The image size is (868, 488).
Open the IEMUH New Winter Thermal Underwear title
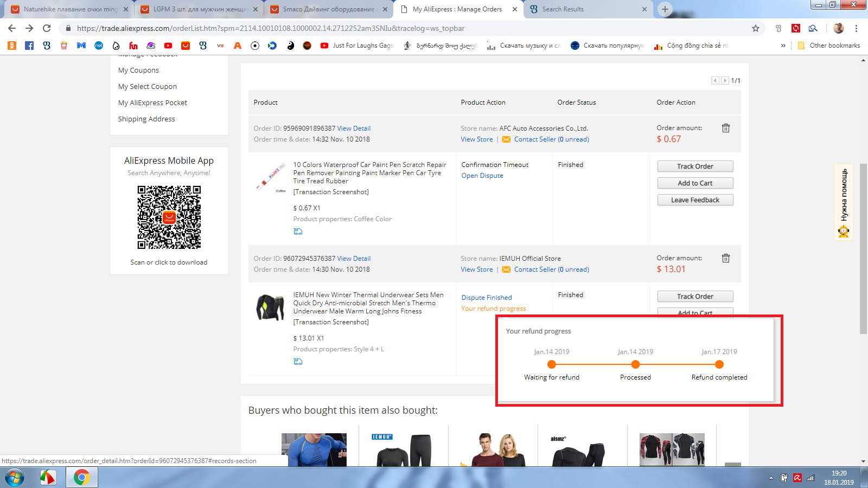tap(368, 303)
